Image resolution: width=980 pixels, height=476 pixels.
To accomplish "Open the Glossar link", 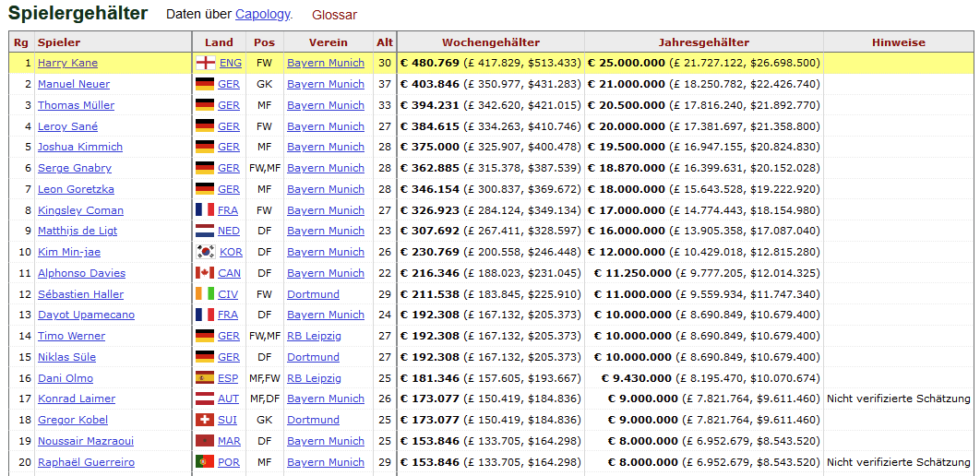I will point(334,15).
